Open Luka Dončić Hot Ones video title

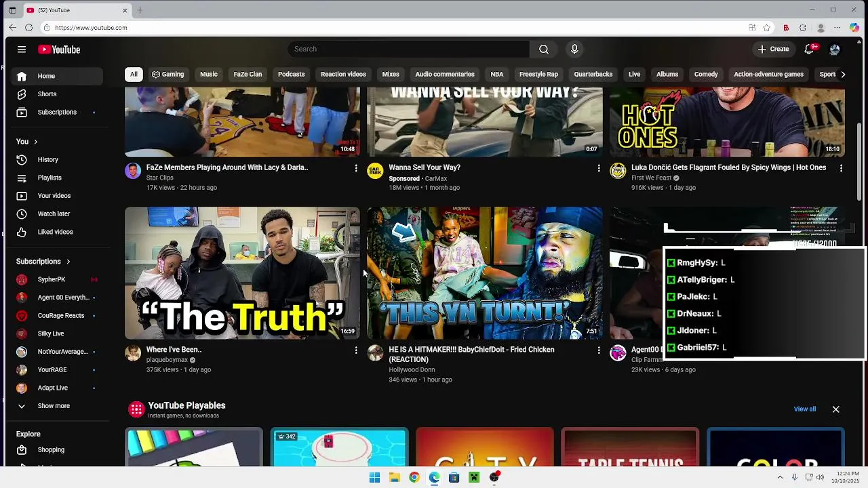pyautogui.click(x=728, y=167)
